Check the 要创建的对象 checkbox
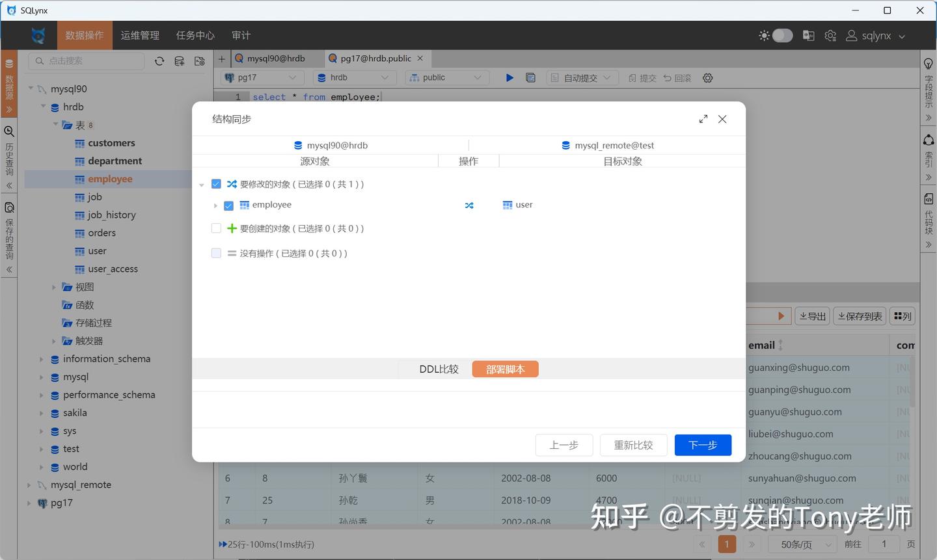 pos(215,228)
